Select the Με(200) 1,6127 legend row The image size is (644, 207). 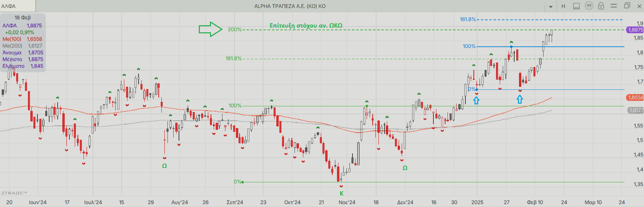click(22, 46)
